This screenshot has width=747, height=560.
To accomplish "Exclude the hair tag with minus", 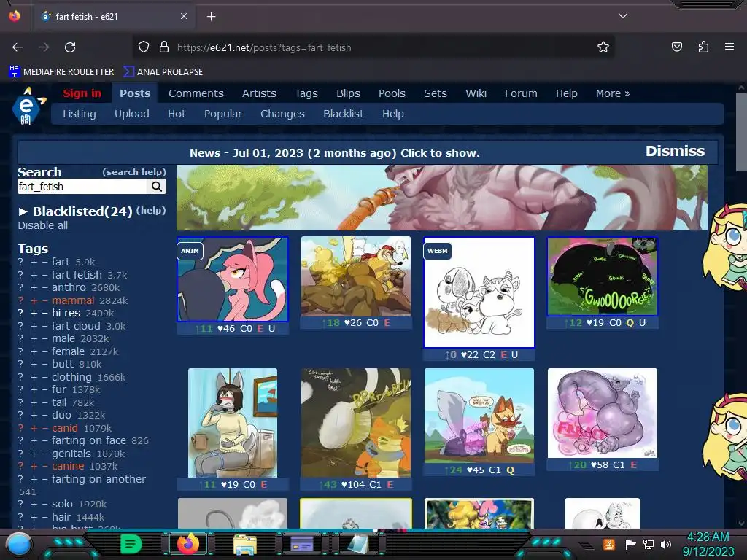I will click(44, 517).
